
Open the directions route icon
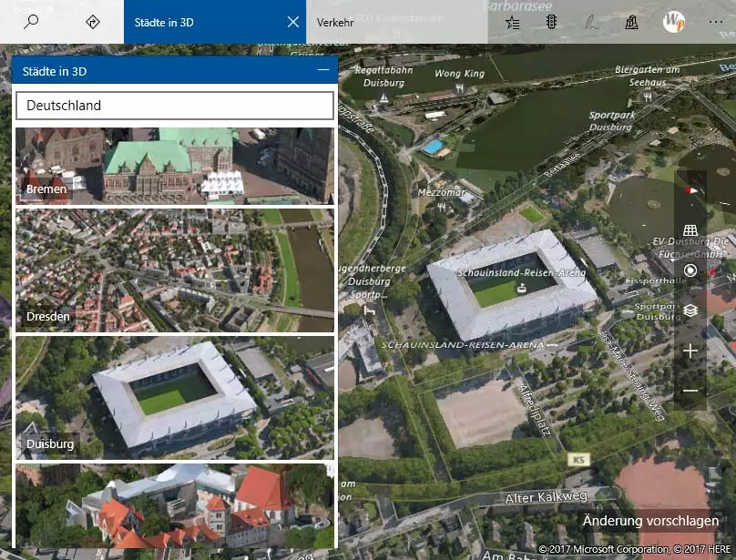92,22
